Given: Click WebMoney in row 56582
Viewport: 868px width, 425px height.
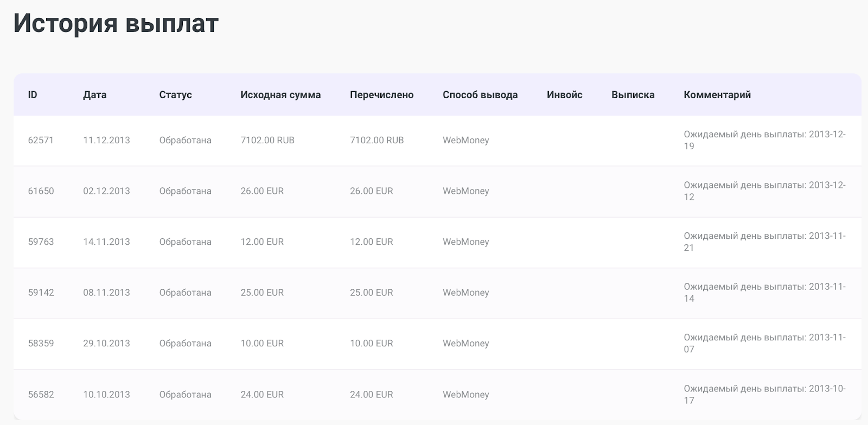Looking at the screenshot, I should tap(466, 395).
